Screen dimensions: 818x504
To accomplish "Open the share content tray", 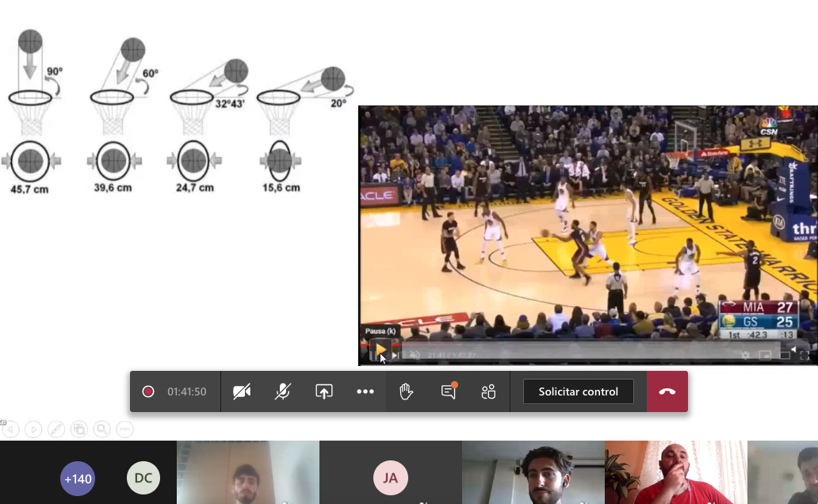I will (324, 391).
